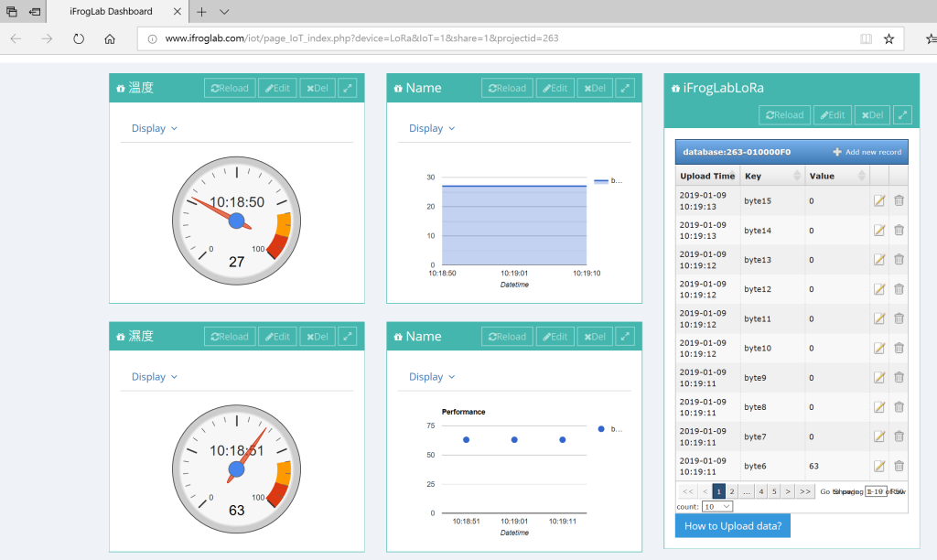Image resolution: width=937 pixels, height=560 pixels.
Task: Delete the byte10 row
Action: (x=899, y=348)
